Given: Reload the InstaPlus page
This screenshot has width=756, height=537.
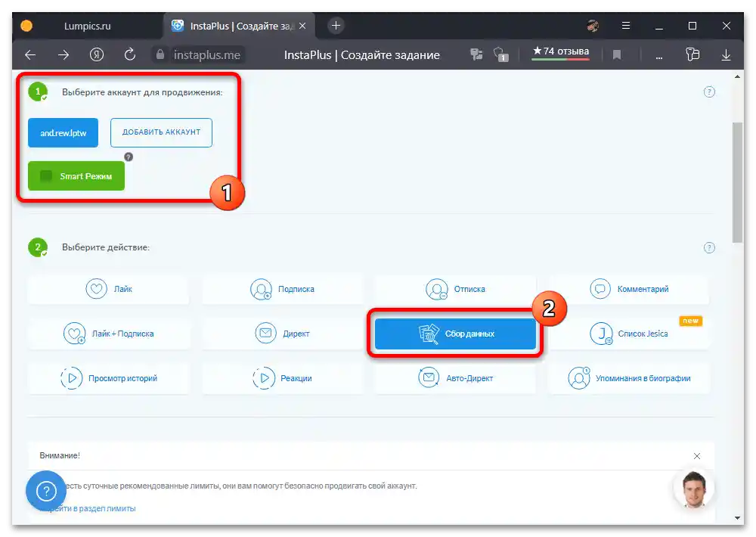Looking at the screenshot, I should 130,54.
